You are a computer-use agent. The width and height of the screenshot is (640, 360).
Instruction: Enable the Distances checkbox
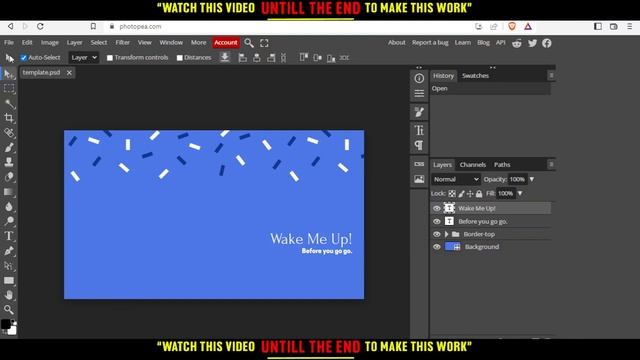(180, 58)
